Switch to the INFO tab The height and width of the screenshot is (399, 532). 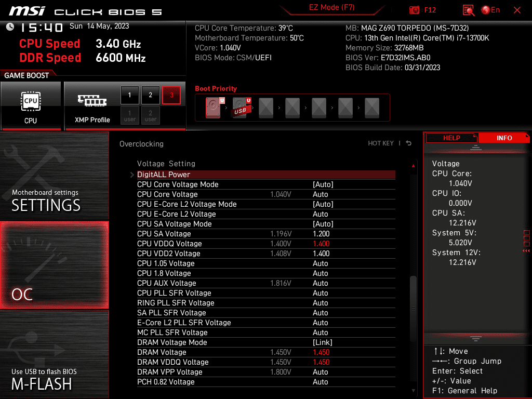pos(504,138)
